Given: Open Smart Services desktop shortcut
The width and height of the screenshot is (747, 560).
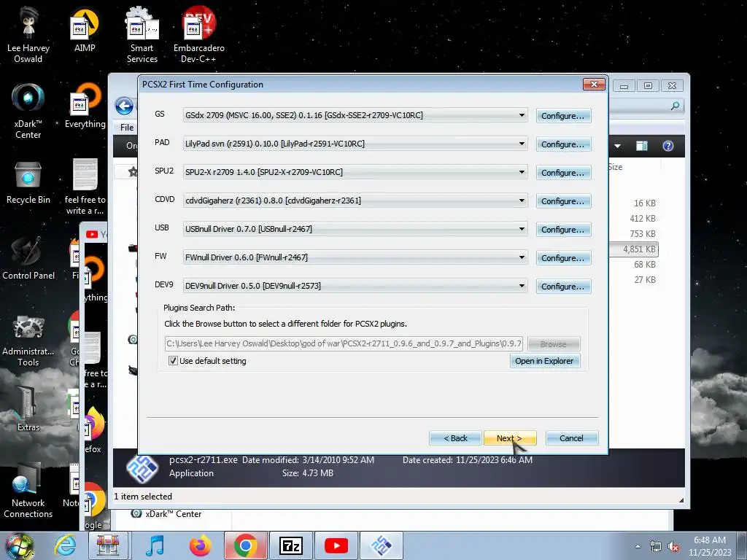Looking at the screenshot, I should [x=142, y=36].
